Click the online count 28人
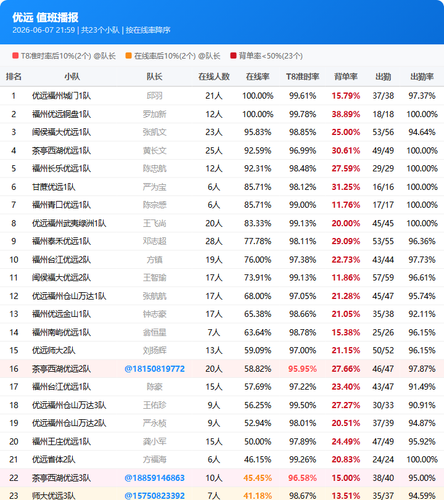The image size is (444, 500). pyautogui.click(x=214, y=241)
